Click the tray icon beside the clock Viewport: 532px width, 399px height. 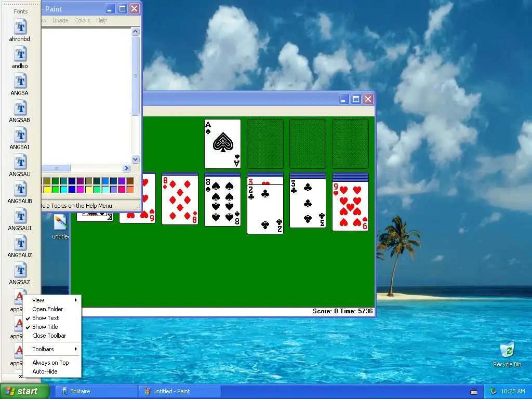pyautogui.click(x=494, y=391)
